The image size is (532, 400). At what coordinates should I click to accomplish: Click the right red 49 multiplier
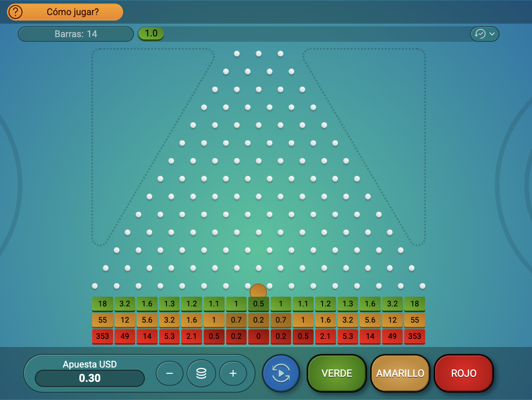(392, 337)
